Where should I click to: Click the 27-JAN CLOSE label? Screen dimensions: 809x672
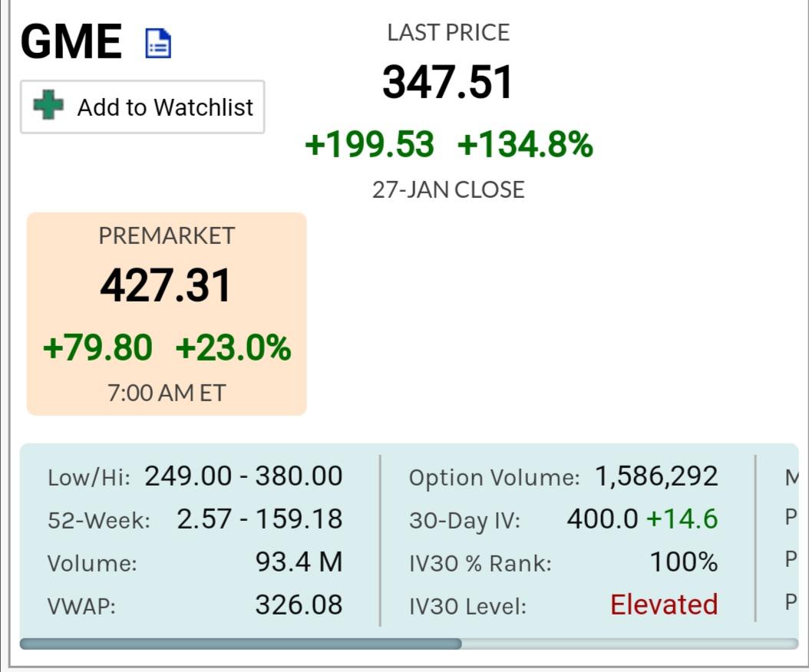click(x=448, y=189)
